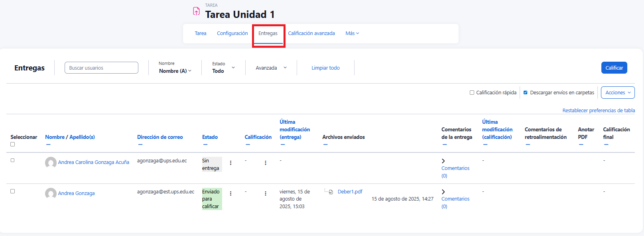
Task: Click the PDF file icon next to Deber1.pdf
Action: coord(331,192)
